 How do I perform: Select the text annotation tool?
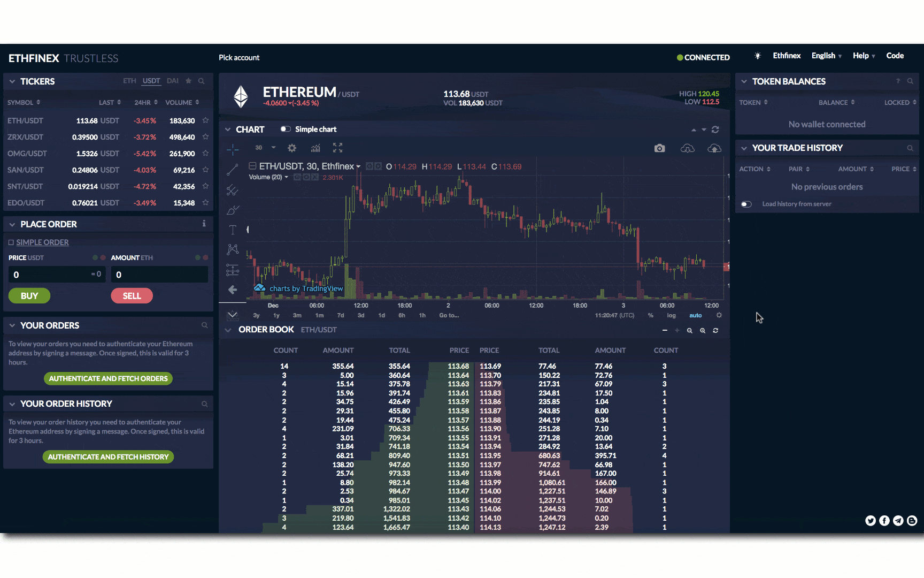pos(233,230)
